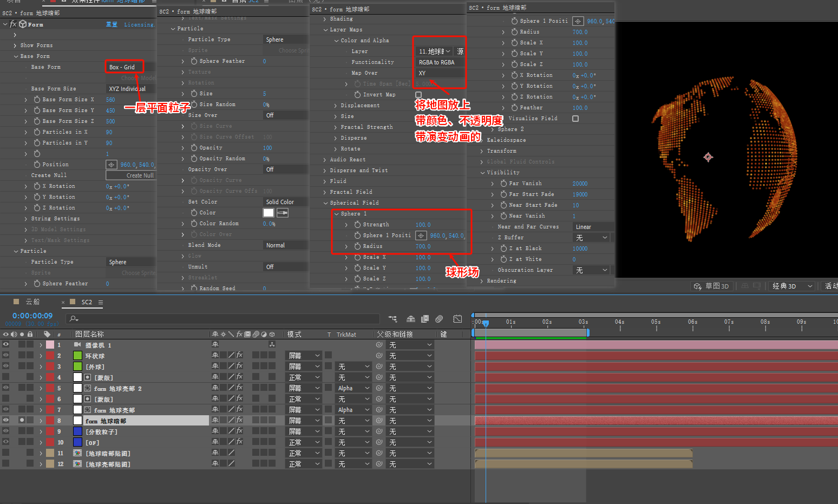Screen dimensions: 838x504
Task: Select SC2 timeline tab
Action: pos(87,302)
